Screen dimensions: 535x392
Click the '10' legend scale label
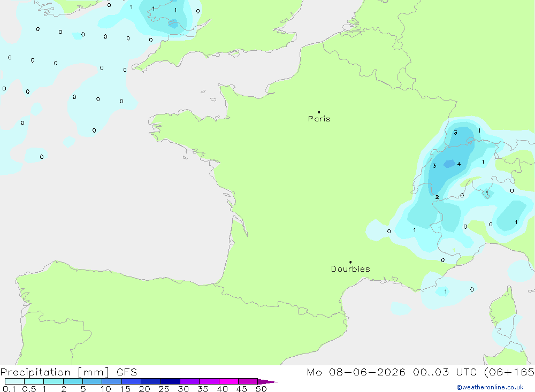[106, 389]
